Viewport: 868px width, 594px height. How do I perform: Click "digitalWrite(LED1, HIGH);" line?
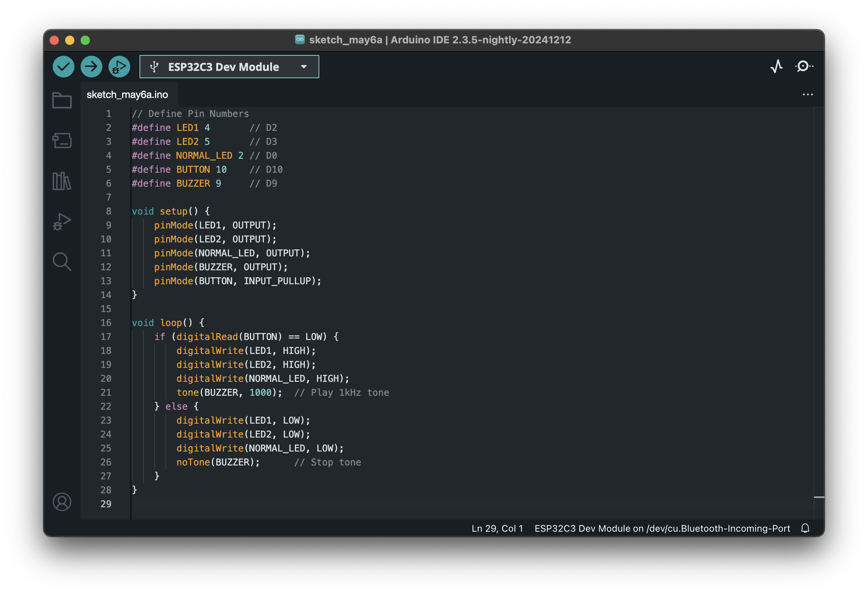(x=246, y=350)
